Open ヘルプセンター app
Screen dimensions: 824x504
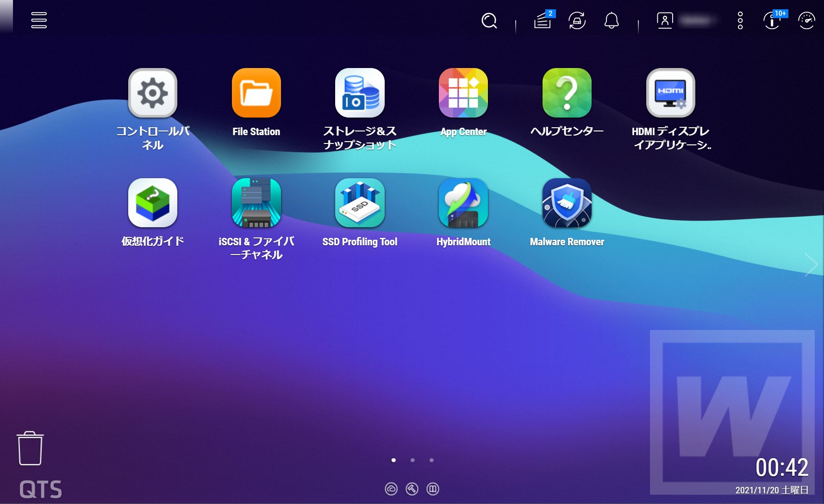coord(567,93)
